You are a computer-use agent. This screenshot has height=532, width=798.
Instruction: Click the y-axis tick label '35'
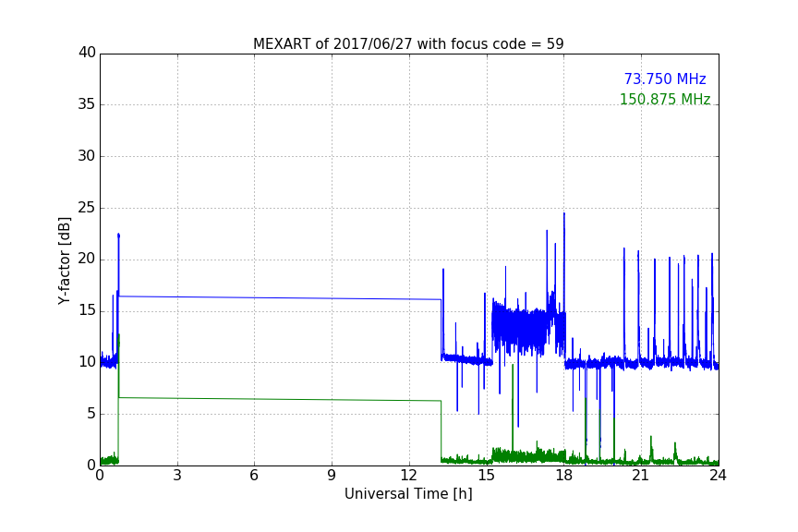(87, 104)
